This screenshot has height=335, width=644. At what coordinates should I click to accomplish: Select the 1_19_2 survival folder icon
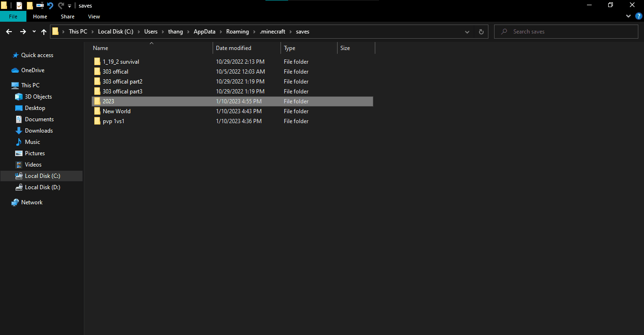[97, 61]
